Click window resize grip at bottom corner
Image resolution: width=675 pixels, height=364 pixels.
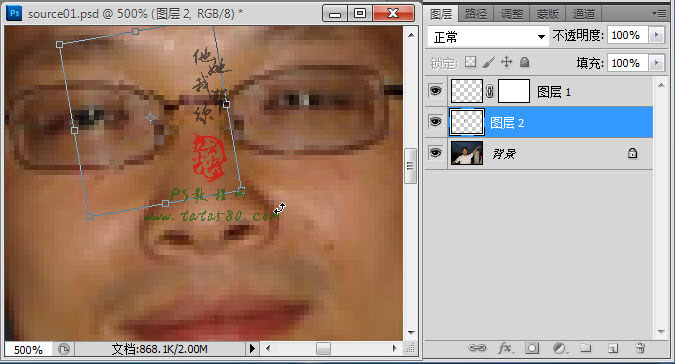[411, 349]
